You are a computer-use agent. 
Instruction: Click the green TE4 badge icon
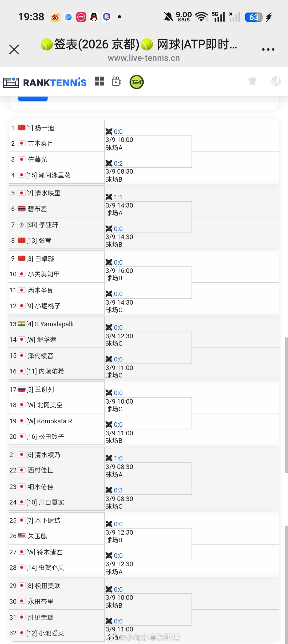coord(136,82)
